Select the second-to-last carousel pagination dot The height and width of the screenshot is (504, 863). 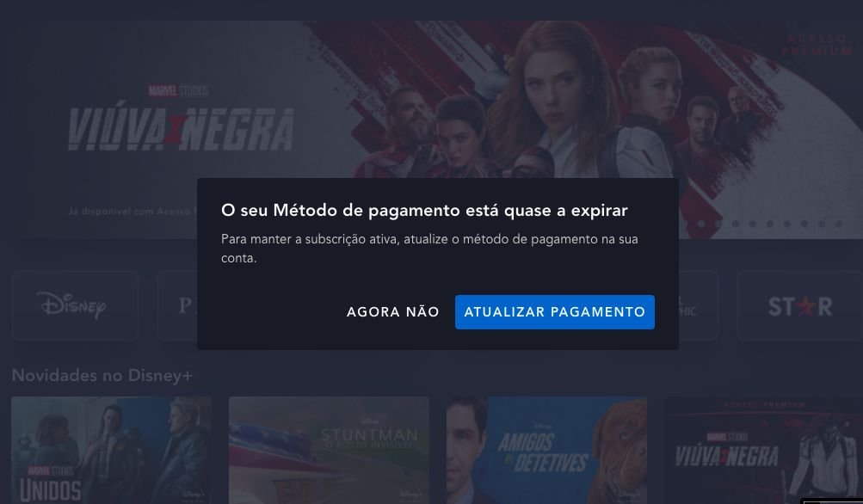(822, 224)
